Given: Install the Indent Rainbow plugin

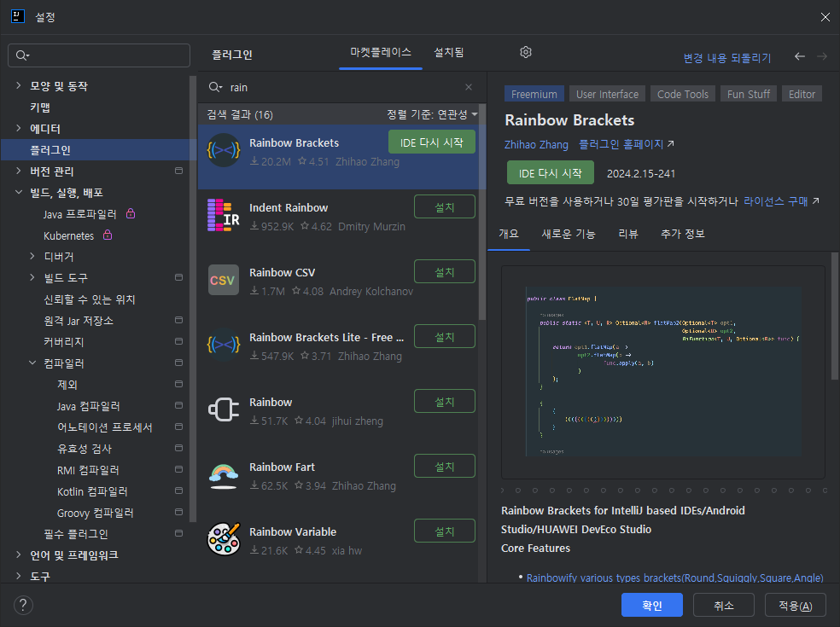Looking at the screenshot, I should click(x=444, y=206).
